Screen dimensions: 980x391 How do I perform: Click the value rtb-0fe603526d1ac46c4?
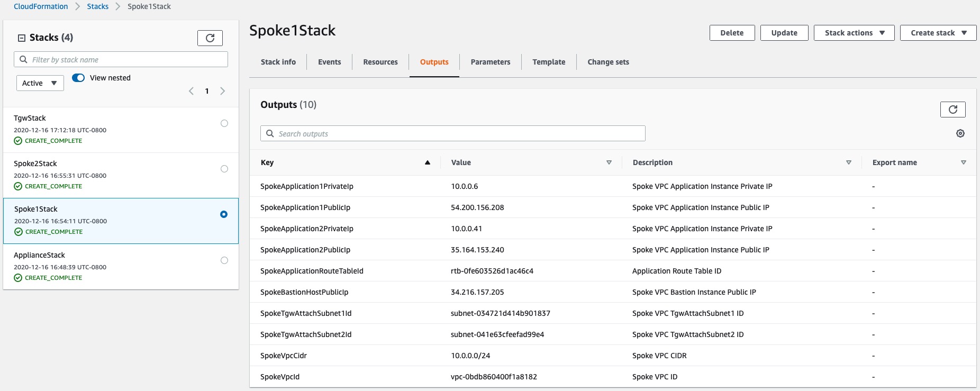(x=492, y=271)
